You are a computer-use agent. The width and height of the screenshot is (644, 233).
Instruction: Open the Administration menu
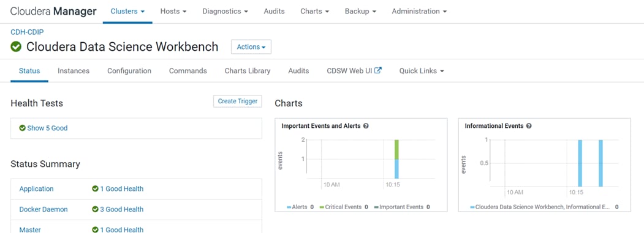point(419,12)
